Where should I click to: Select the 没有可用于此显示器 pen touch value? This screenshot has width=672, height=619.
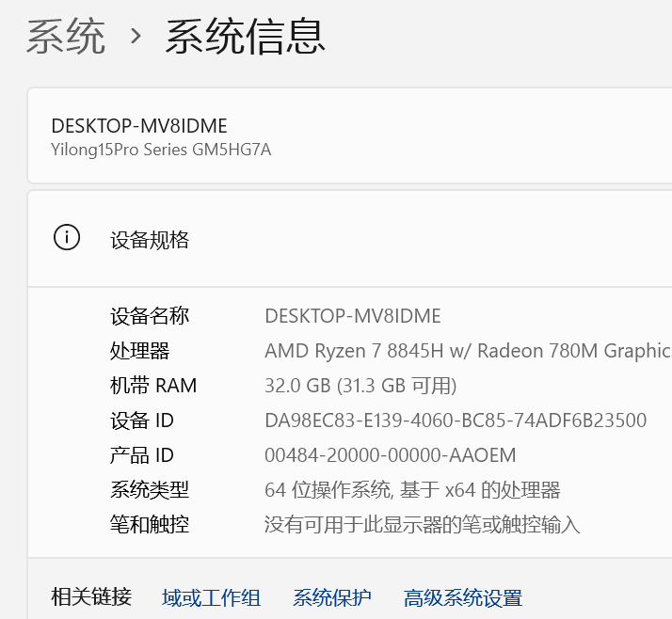click(x=423, y=524)
